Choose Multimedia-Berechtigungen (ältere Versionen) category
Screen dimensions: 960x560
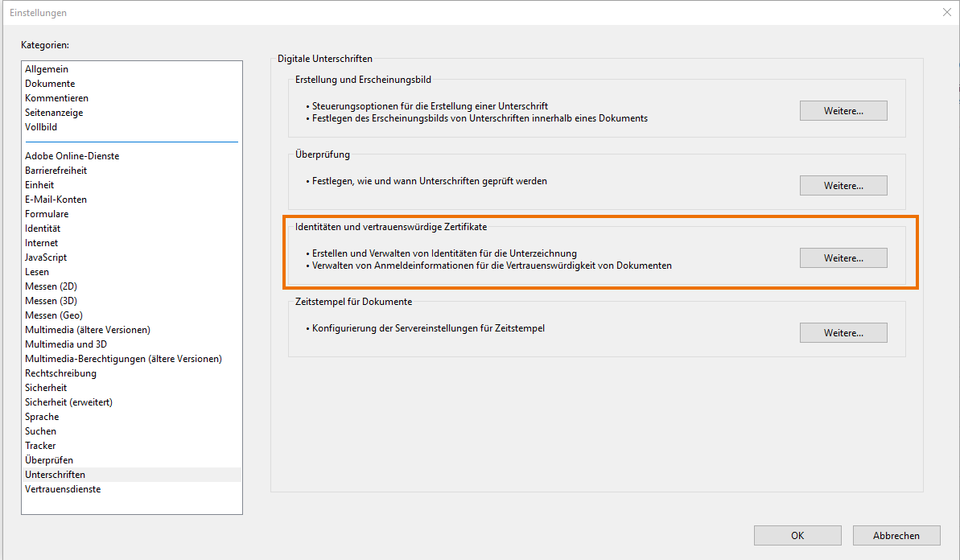(123, 359)
